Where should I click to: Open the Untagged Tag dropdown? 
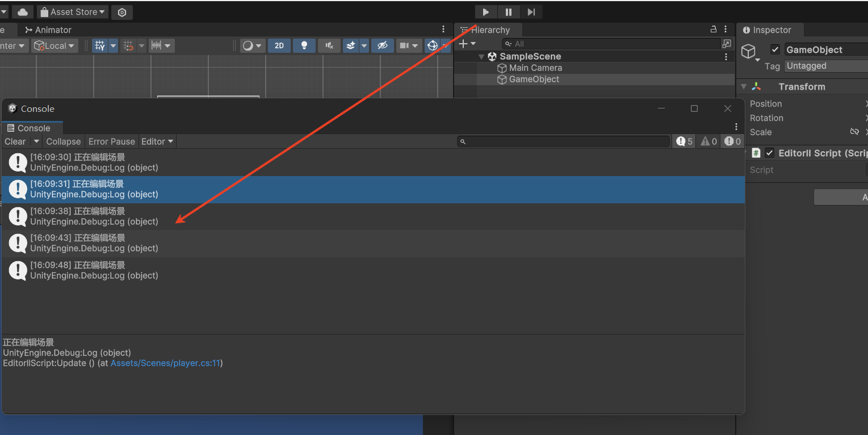pos(826,66)
